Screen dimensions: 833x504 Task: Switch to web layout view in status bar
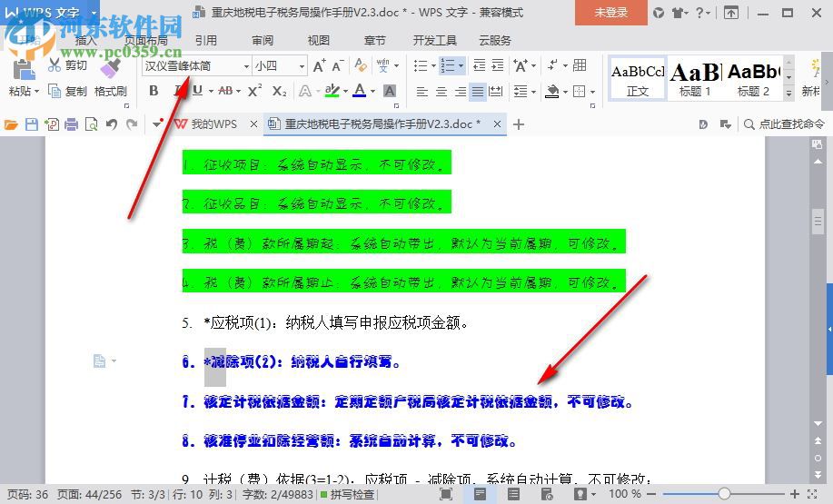point(547,494)
